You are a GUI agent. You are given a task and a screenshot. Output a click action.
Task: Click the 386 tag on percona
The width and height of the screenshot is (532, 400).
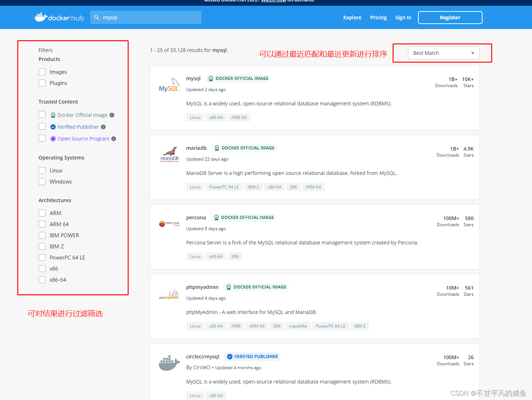(235, 257)
